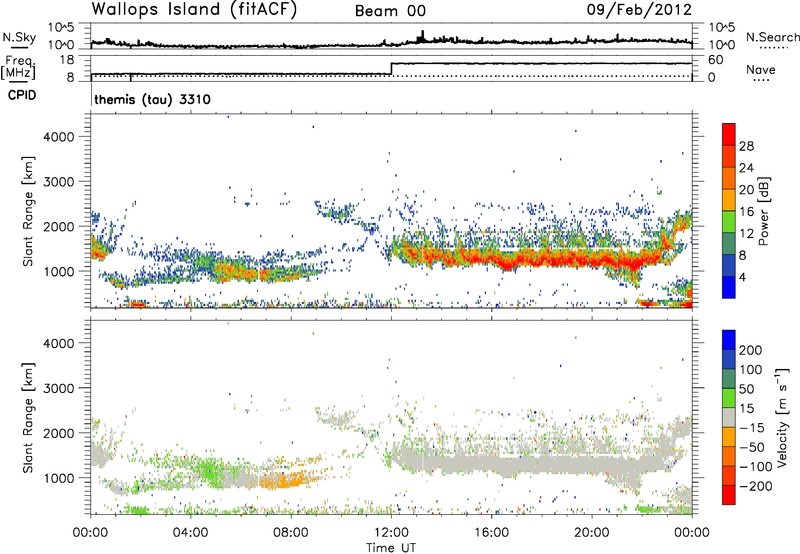Click the 'Slant Range [km]' label of power panel
Screen dimensions: 800x554
pos(28,211)
